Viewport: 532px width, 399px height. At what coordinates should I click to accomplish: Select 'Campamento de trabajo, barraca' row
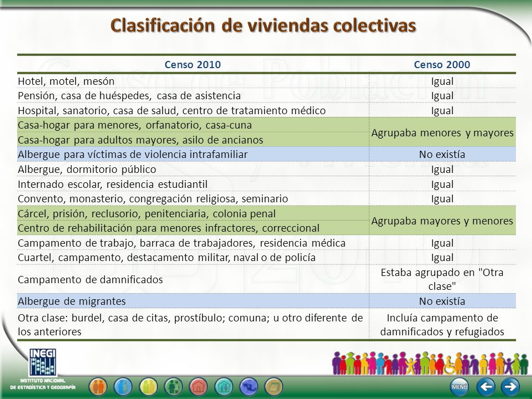click(267, 243)
